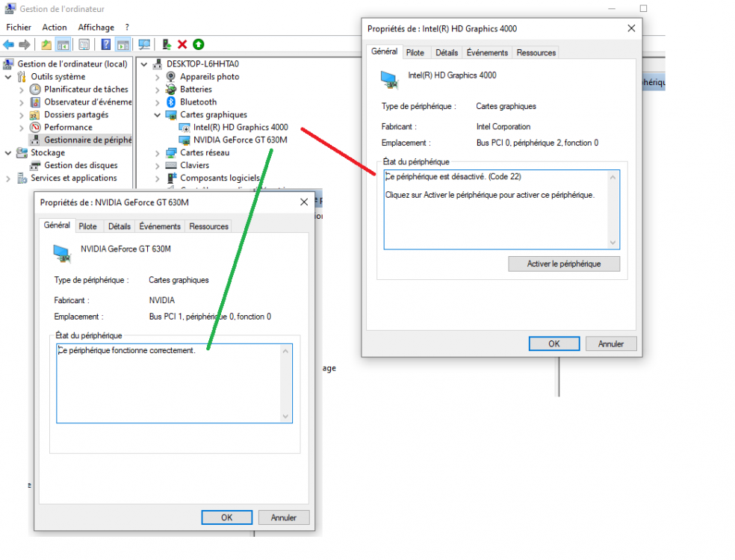Select NVIDIA GeForce GT 630M tree entry
The height and width of the screenshot is (560, 735).
[240, 140]
